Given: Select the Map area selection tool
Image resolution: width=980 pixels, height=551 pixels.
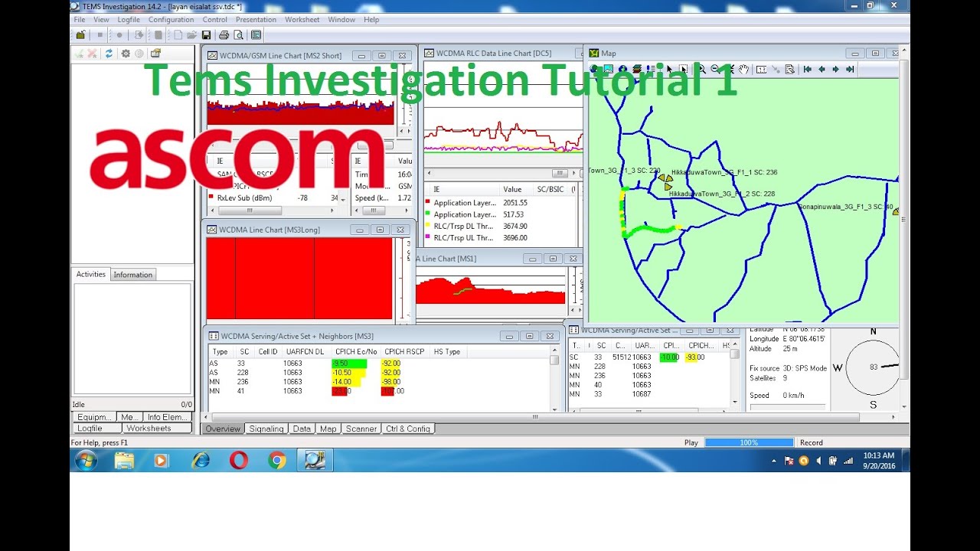Looking at the screenshot, I should pos(683,69).
